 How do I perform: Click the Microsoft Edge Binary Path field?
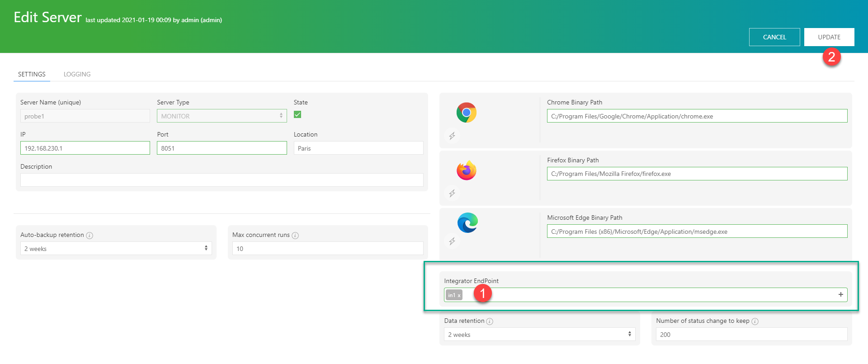pyautogui.click(x=697, y=231)
